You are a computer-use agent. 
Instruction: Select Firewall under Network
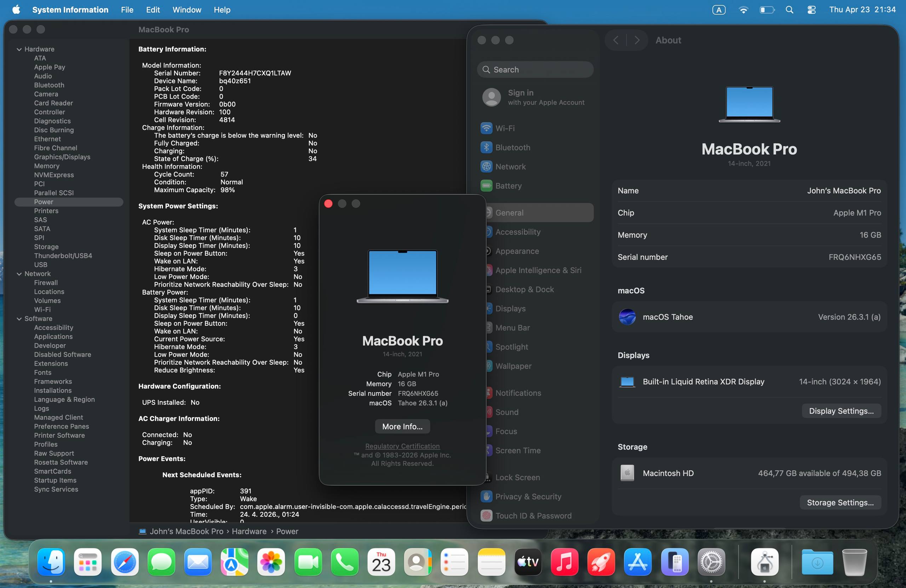tap(46, 282)
